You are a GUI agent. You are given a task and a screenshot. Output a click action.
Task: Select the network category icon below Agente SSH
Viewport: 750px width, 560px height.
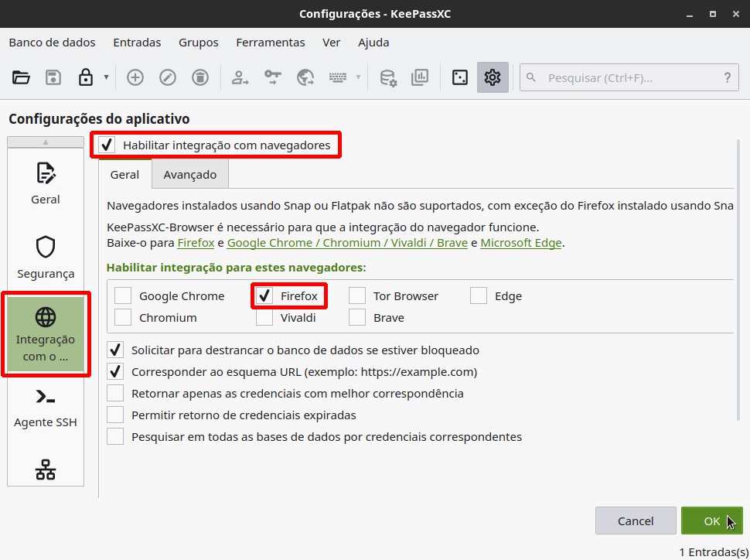pos(46,470)
